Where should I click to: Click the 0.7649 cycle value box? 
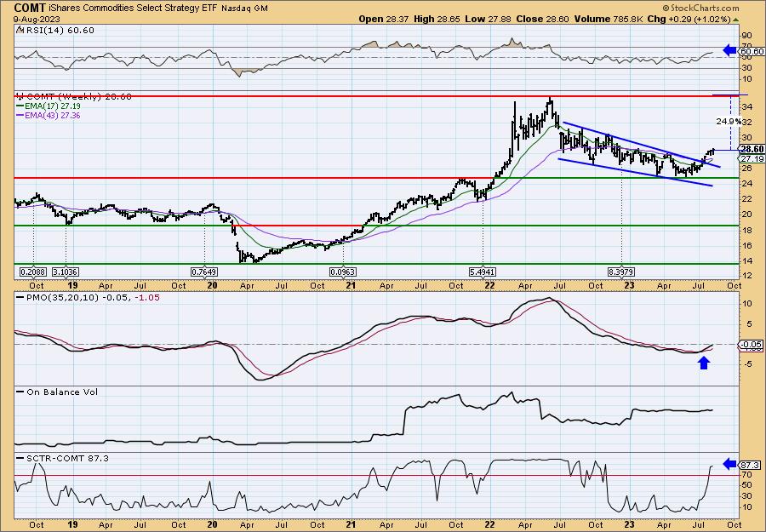pos(204,272)
